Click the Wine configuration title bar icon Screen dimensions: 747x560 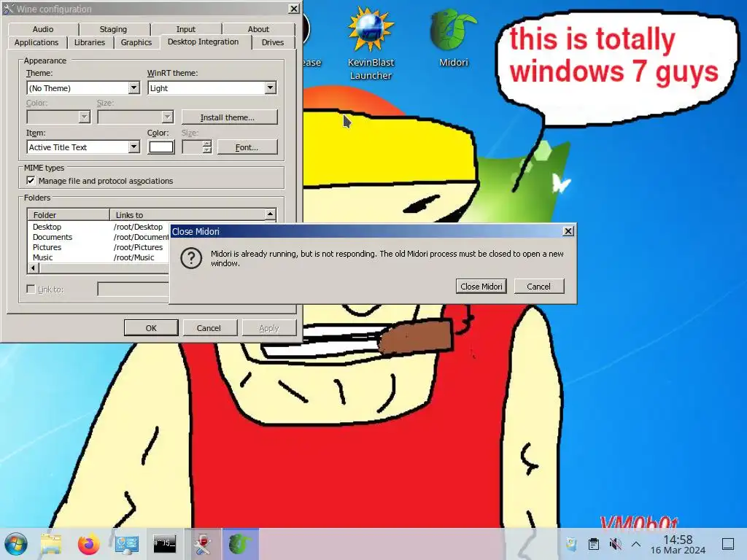pos(8,9)
